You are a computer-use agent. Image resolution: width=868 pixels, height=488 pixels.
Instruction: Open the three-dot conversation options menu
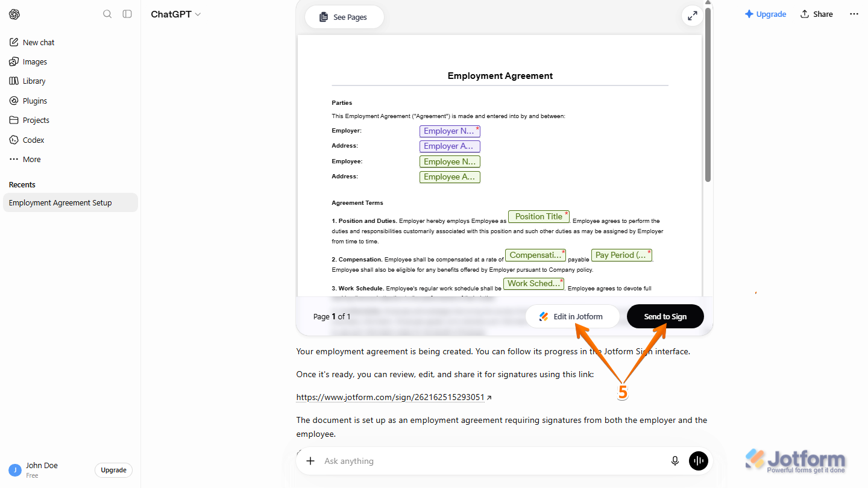pyautogui.click(x=854, y=14)
